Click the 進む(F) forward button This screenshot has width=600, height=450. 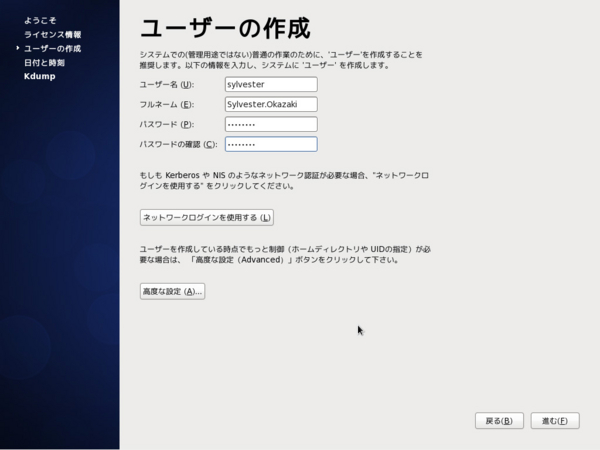pos(555,421)
